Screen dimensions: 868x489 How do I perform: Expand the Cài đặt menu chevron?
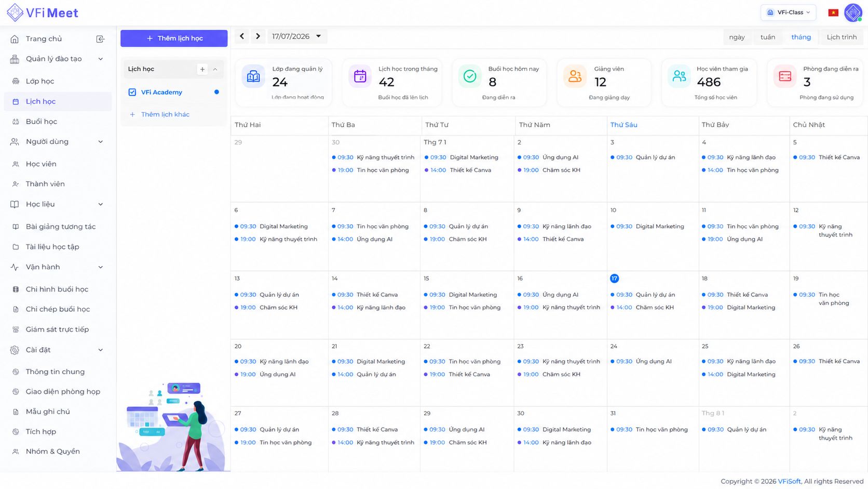(101, 350)
